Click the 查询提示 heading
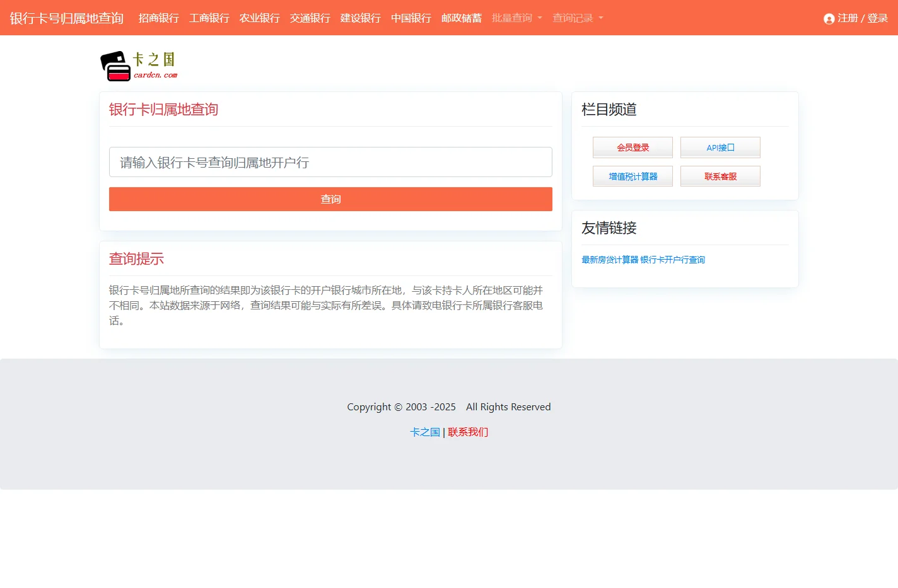 point(136,259)
